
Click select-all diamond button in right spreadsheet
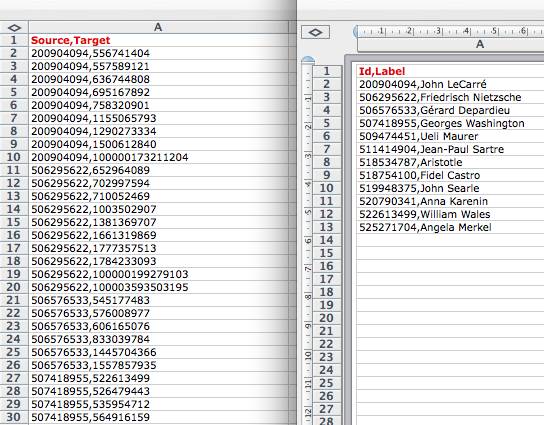click(315, 32)
